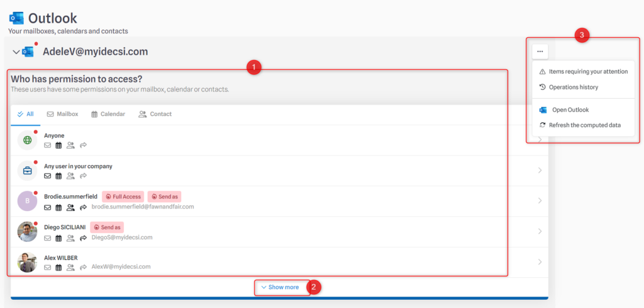Click the history clock icon in menu
This screenshot has width=644, height=308.
(x=542, y=87)
